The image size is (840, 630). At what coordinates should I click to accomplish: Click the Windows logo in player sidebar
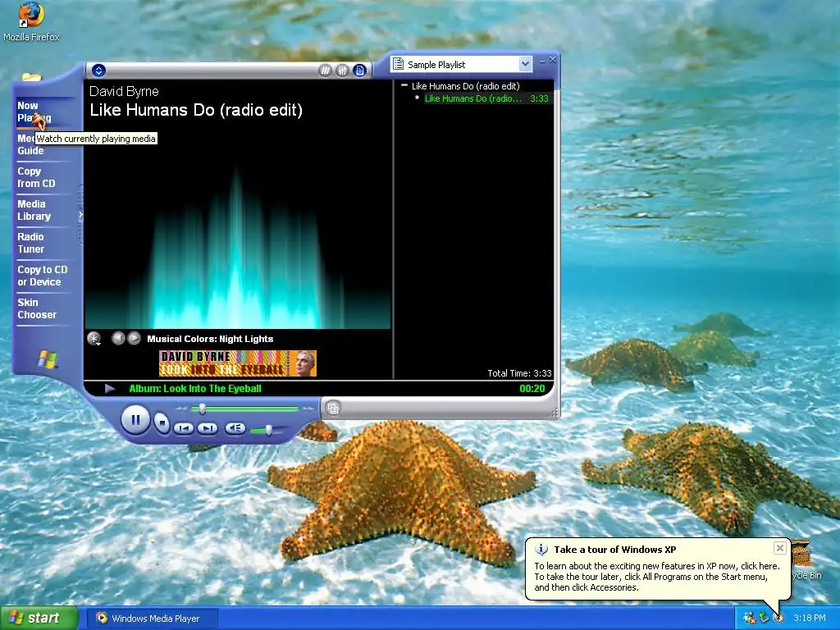point(47,359)
